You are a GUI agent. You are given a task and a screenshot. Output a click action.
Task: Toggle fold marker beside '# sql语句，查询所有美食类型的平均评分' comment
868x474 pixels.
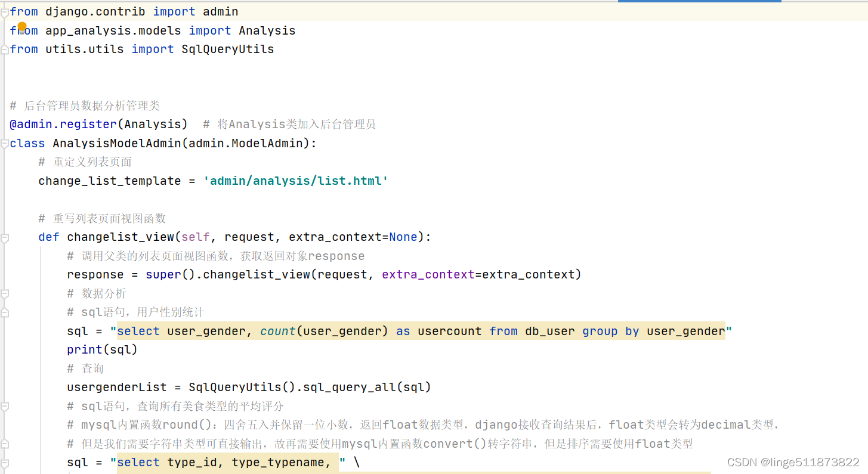(5, 407)
